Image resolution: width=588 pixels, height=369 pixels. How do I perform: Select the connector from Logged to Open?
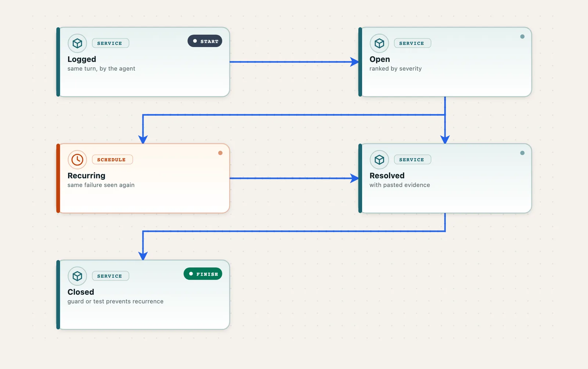(x=294, y=62)
